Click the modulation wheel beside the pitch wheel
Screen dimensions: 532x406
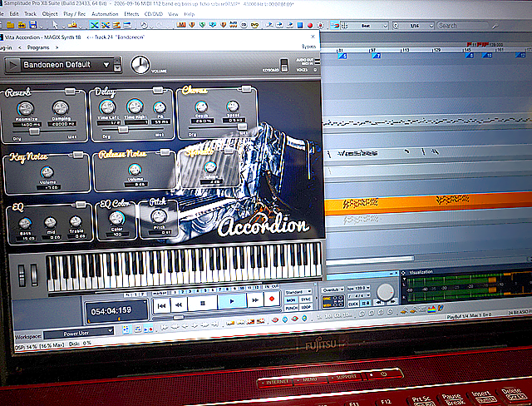click(x=34, y=275)
